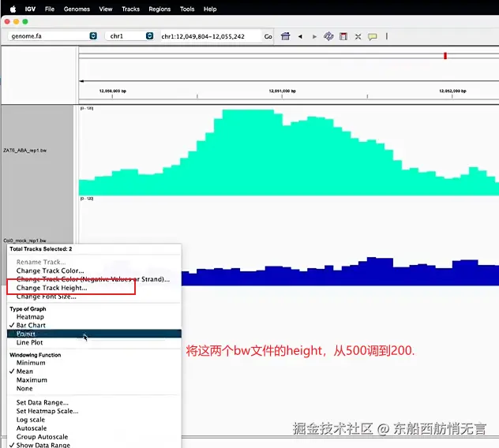Click the 12,052,000 bp ruler label

coord(452,91)
